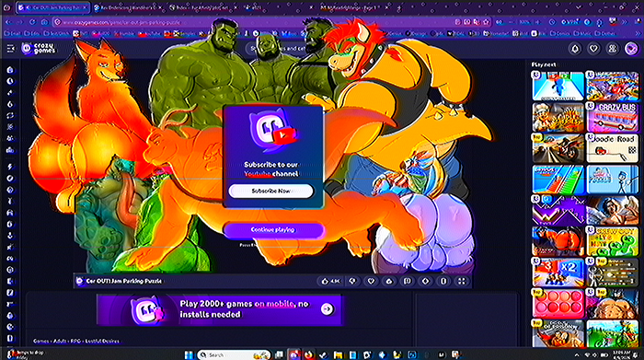
Task: Show hidden system tray icons chevron
Action: [577, 354]
